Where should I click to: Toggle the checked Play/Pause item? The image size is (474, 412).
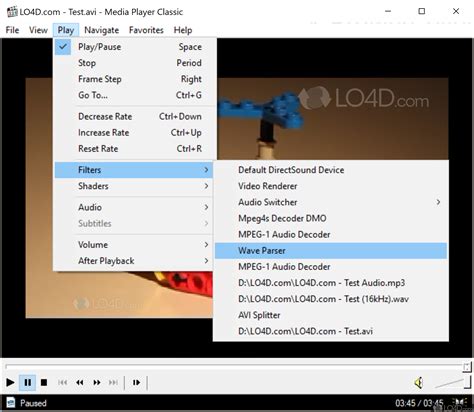coord(135,47)
